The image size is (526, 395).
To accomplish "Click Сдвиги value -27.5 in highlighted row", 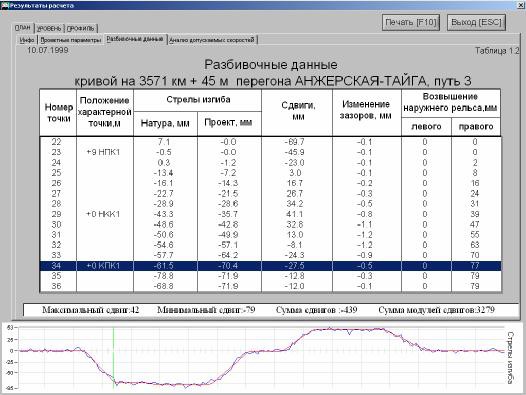I will (295, 266).
